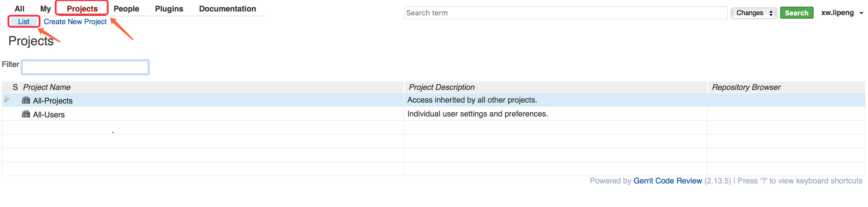Open the My menu

pyautogui.click(x=46, y=9)
